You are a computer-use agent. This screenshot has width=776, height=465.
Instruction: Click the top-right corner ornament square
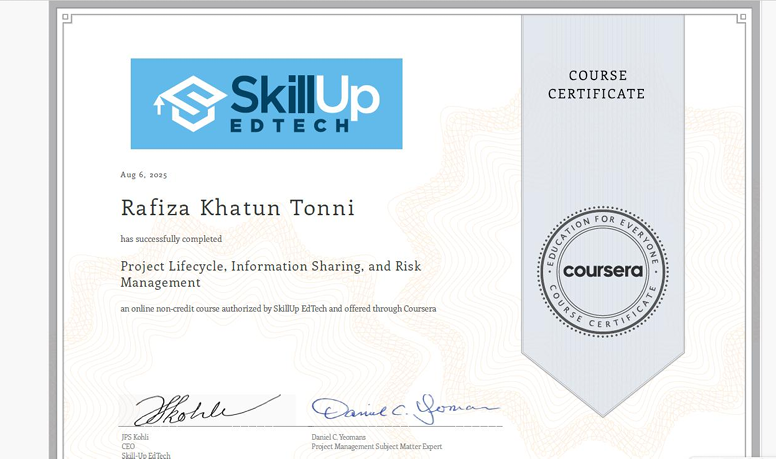point(741,17)
